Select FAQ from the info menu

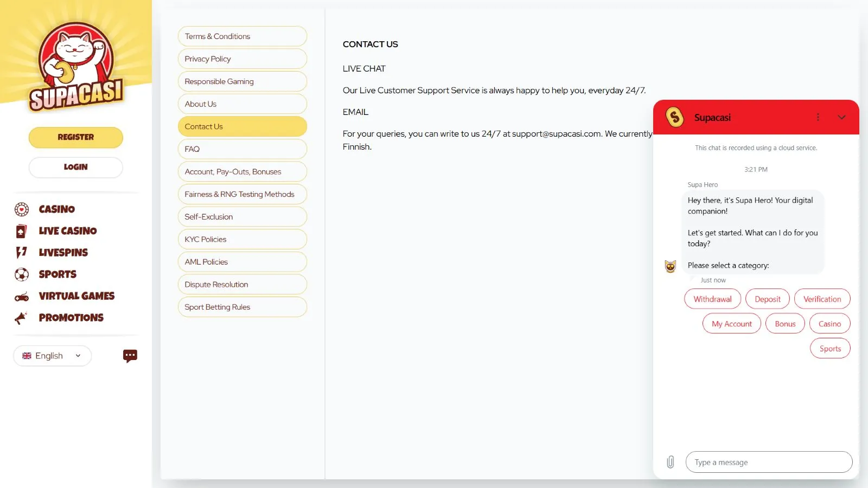tap(242, 149)
